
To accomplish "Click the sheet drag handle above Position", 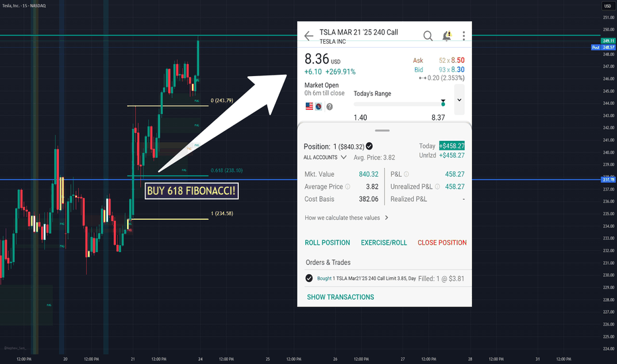I will point(382,130).
